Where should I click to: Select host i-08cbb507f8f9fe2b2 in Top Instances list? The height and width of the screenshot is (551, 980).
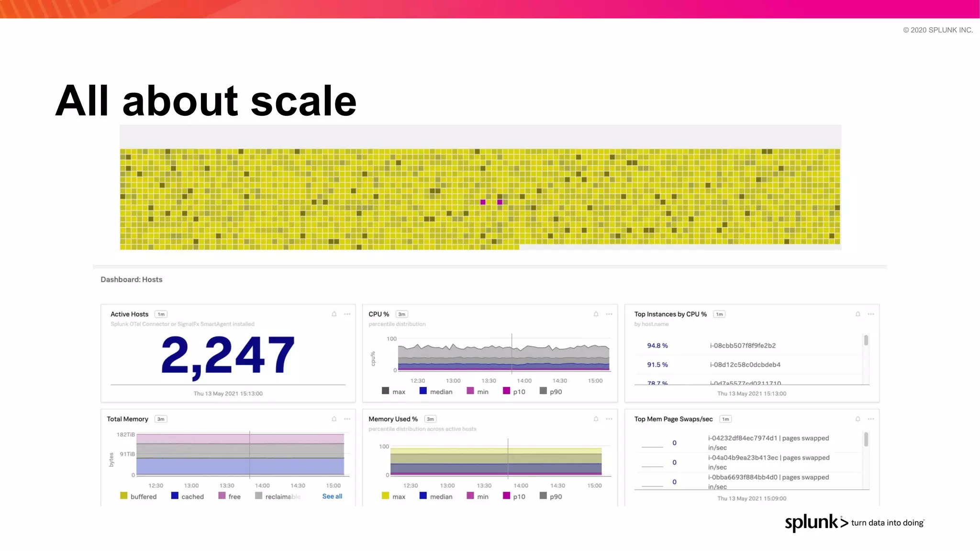pyautogui.click(x=743, y=345)
